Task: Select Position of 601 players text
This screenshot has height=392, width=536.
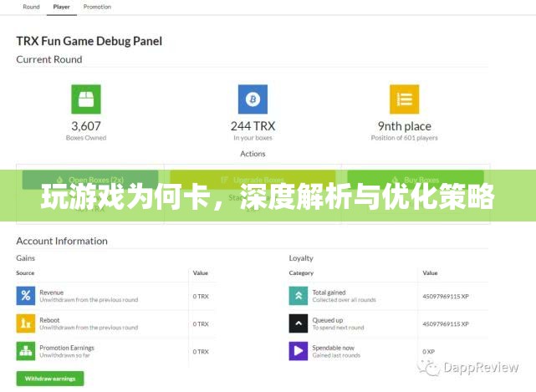Action: coord(405,138)
